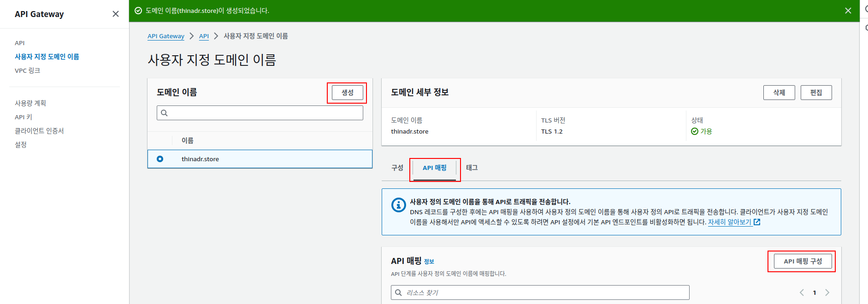The height and width of the screenshot is (304, 868).
Task: Click the external link icon after 자세히 알아보기
Action: (756, 222)
